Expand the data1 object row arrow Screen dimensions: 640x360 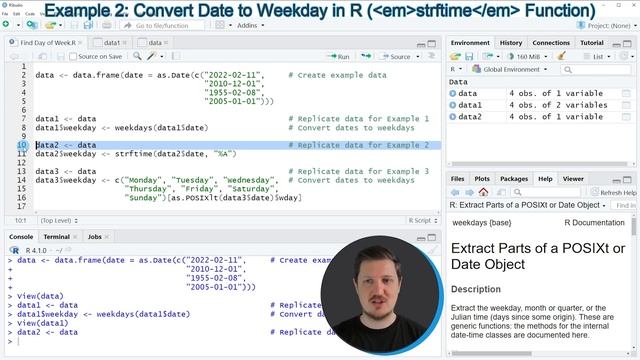click(452, 105)
